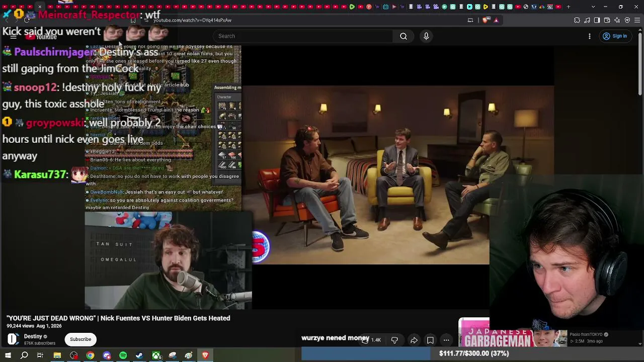Open File Explorer from the taskbar
This screenshot has width=644, height=362.
click(57, 355)
